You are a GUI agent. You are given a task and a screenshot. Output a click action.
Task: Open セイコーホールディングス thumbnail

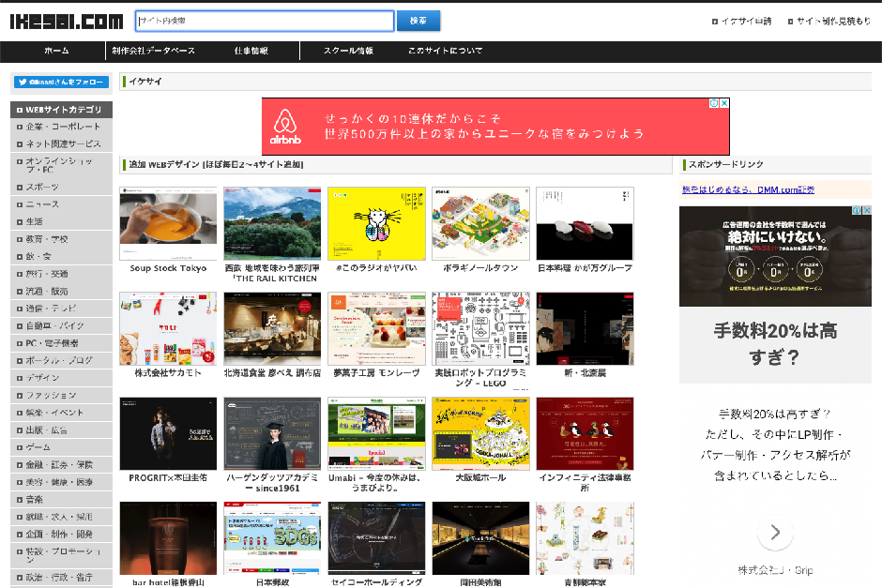pos(376,538)
